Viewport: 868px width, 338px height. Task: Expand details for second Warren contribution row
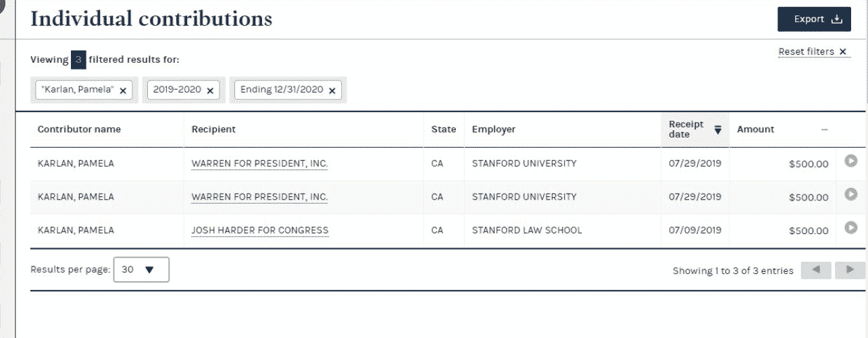pyautogui.click(x=851, y=194)
